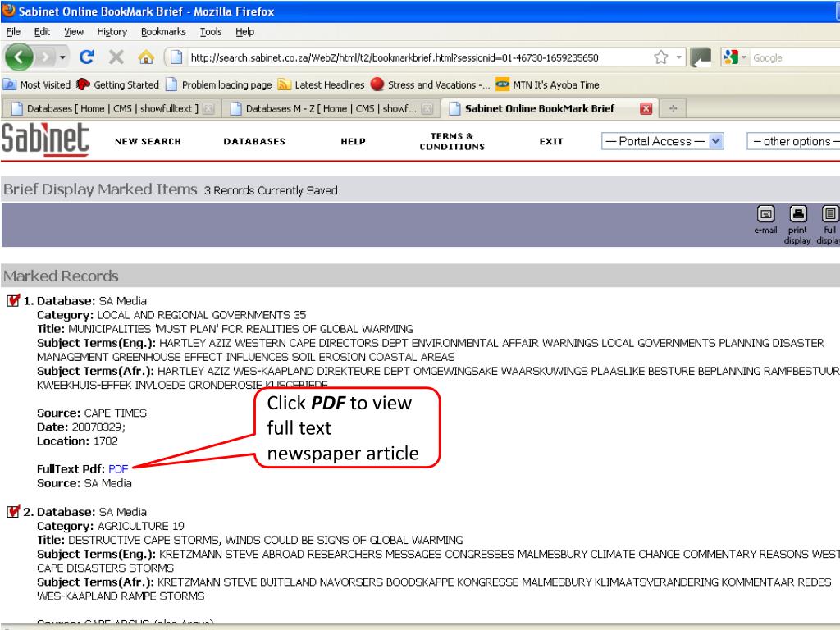Open the History menu
This screenshot has height=630, width=840.
point(112,32)
